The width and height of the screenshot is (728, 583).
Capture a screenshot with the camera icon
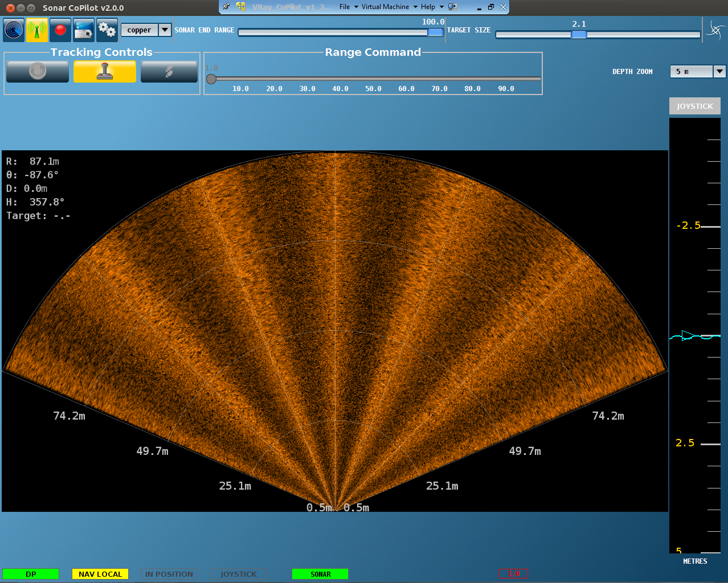pyautogui.click(x=84, y=30)
